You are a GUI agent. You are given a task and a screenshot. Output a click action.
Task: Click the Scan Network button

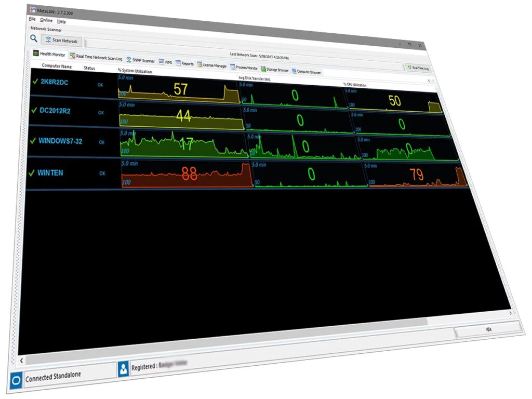[x=62, y=41]
